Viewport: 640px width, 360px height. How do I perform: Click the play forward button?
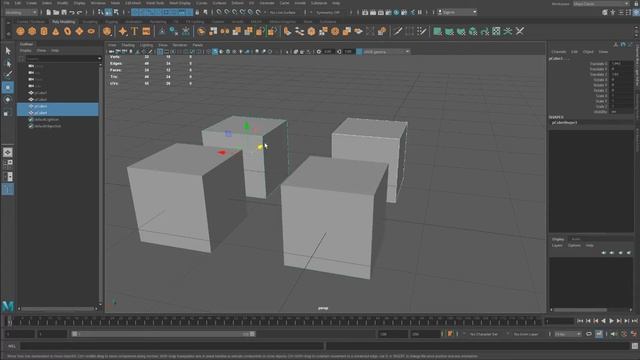611,321
